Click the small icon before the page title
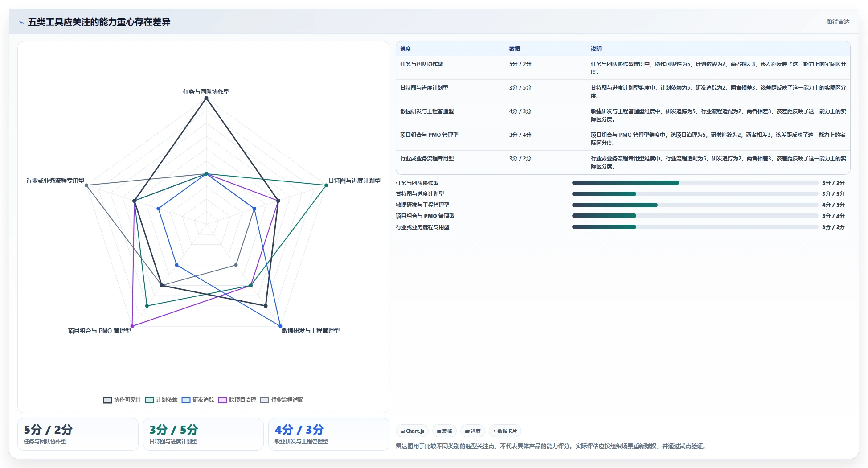Viewport: 868px width, 468px height. 21,22
